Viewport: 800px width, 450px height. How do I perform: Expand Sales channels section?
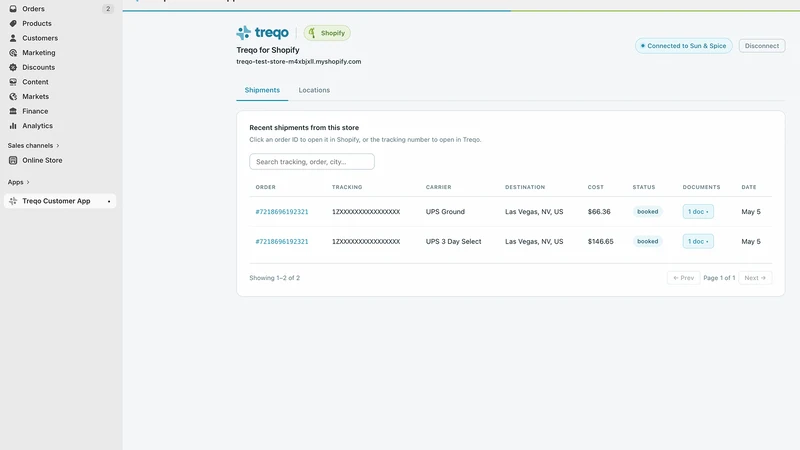[x=33, y=145]
